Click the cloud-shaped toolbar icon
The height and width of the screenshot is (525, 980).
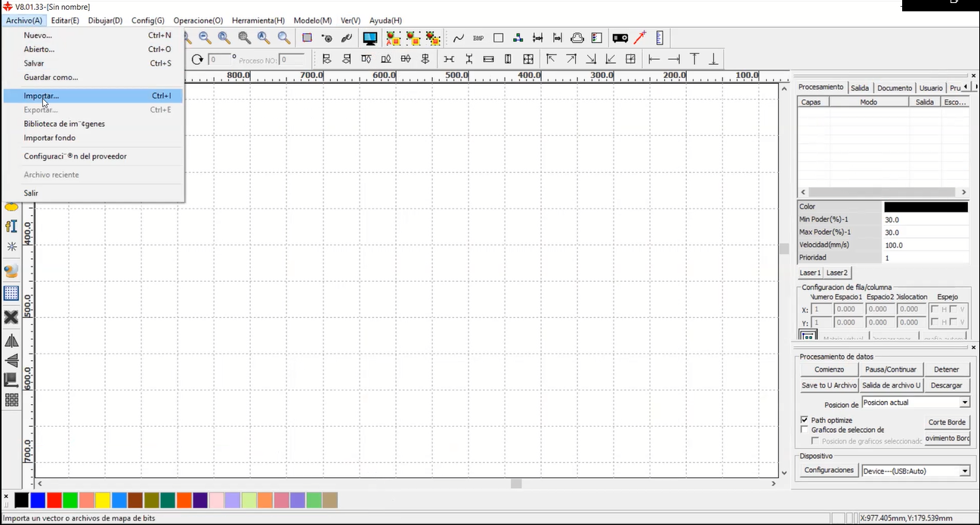click(577, 38)
